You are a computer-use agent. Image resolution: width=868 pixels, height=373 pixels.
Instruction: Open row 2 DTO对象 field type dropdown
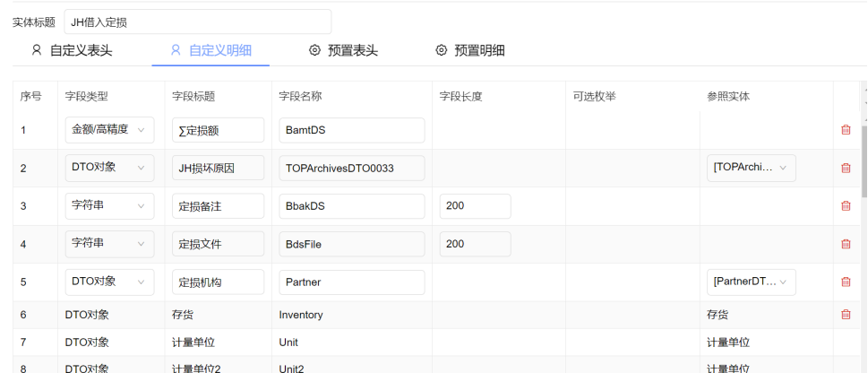pos(109,168)
